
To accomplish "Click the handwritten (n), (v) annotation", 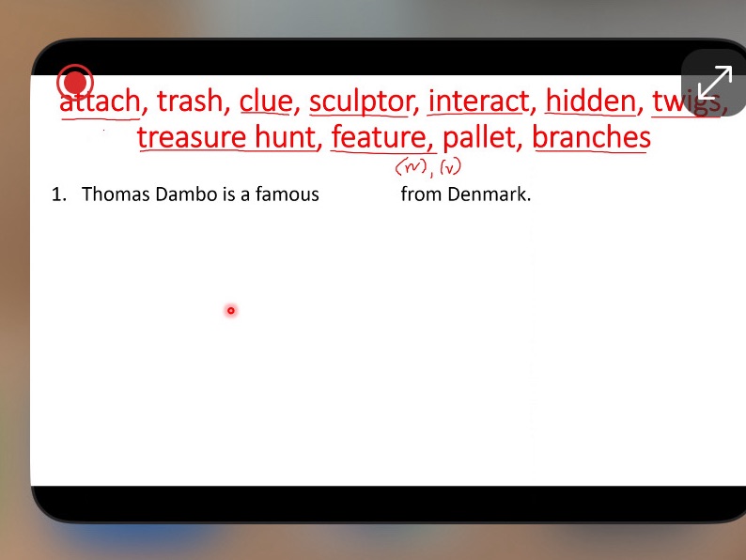I will (428, 168).
